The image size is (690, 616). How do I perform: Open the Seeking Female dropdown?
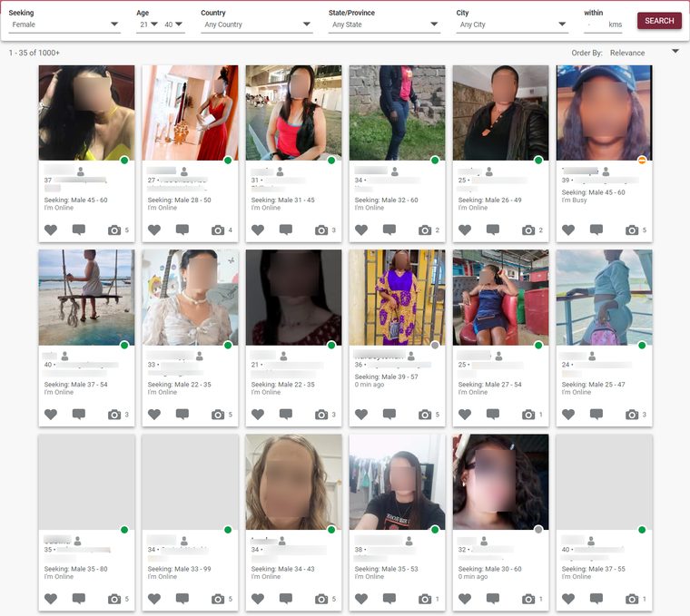(x=64, y=24)
